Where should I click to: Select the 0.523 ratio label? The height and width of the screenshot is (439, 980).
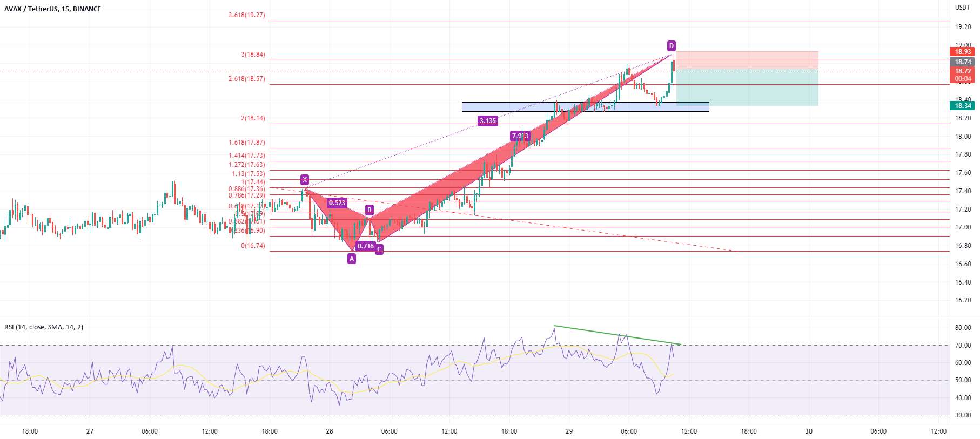click(337, 203)
